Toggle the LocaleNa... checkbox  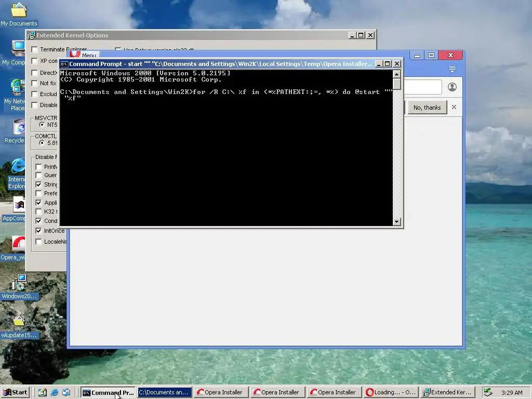38,242
